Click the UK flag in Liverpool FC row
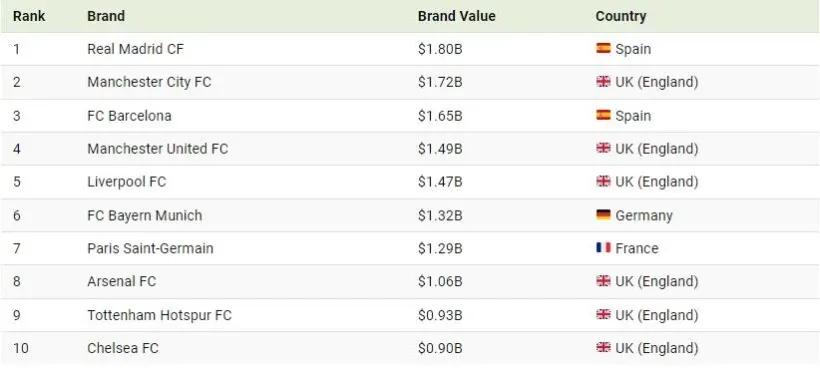The height and width of the screenshot is (373, 820). click(603, 181)
